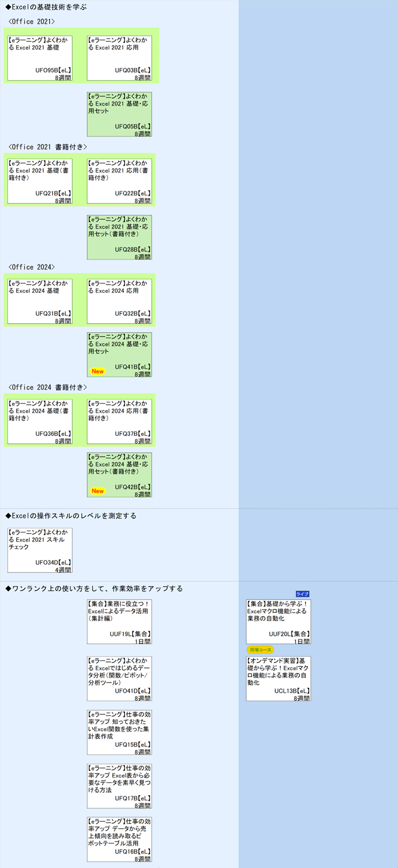Image resolution: width=398 pixels, height=868 pixels.
Task: Click the <Office 2021 書籍付き> subheading
Action: pos(48,147)
